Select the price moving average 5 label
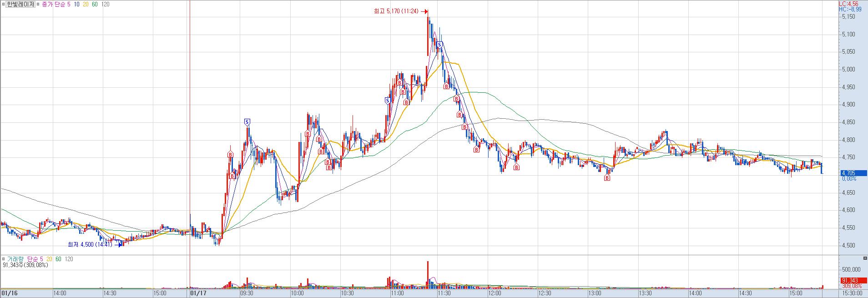The image size is (868, 298). point(68,4)
